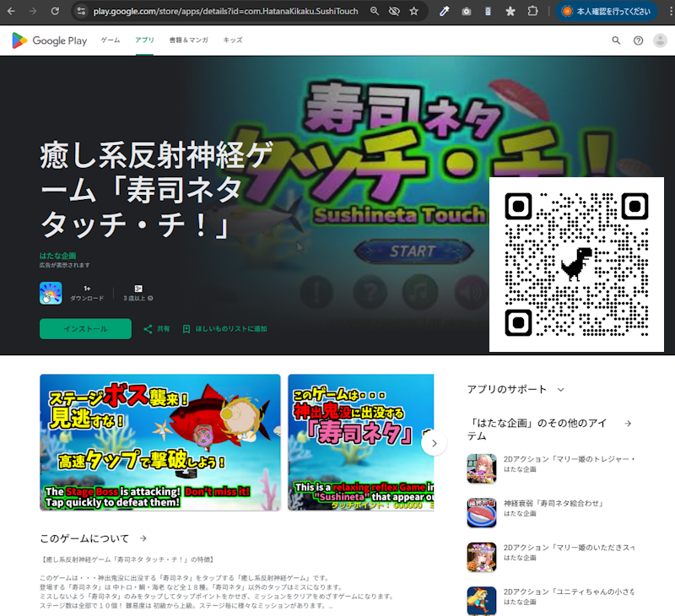The width and height of the screenshot is (675, 616).
Task: Click the crossed-eye icon in address bar
Action: [394, 11]
